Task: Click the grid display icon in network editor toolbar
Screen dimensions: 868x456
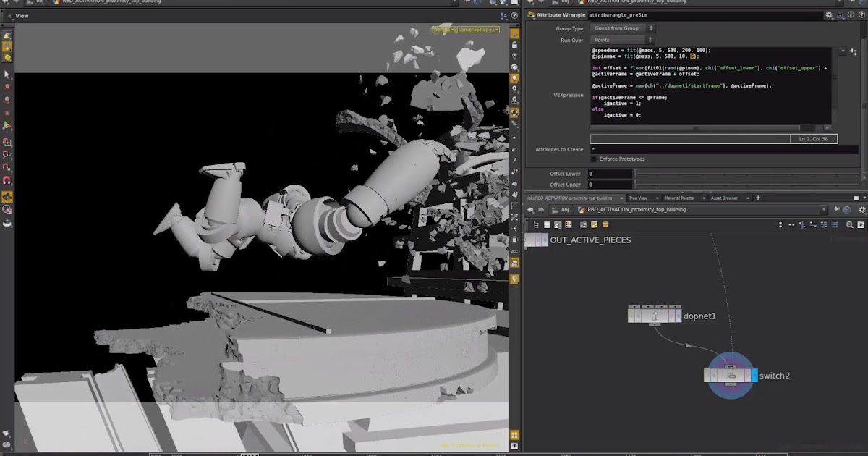Action: point(835,225)
